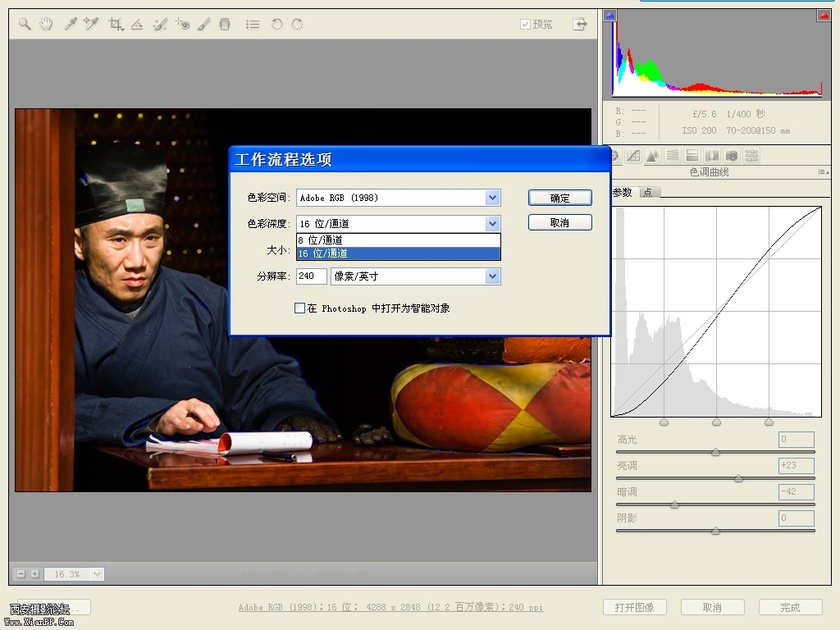Toggle the 预览 preview checkbox

(x=525, y=25)
